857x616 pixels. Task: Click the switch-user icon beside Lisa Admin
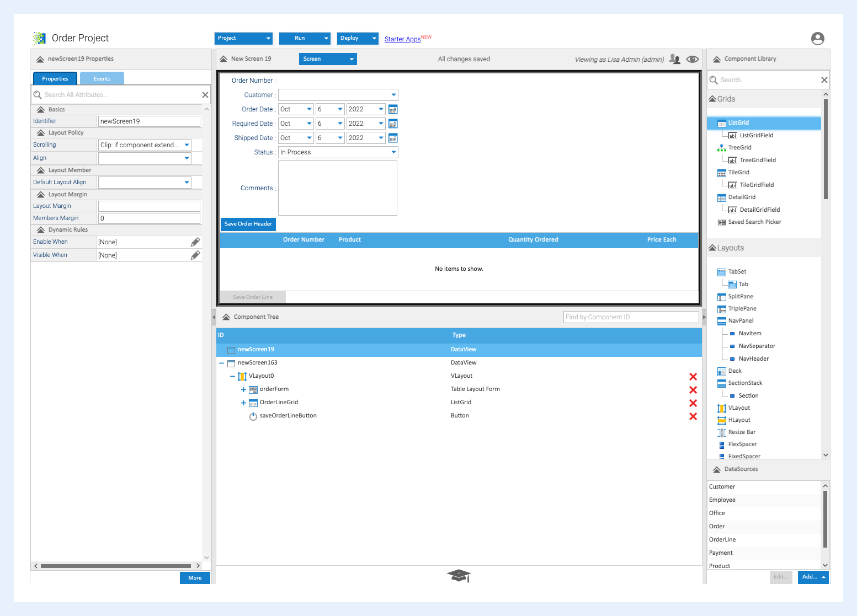(675, 59)
